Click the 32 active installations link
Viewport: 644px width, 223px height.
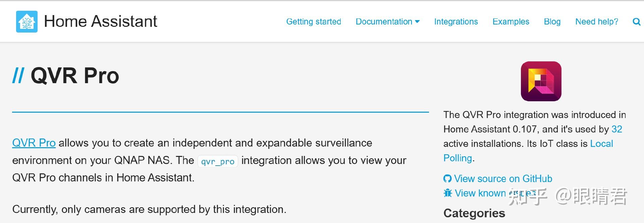617,129
